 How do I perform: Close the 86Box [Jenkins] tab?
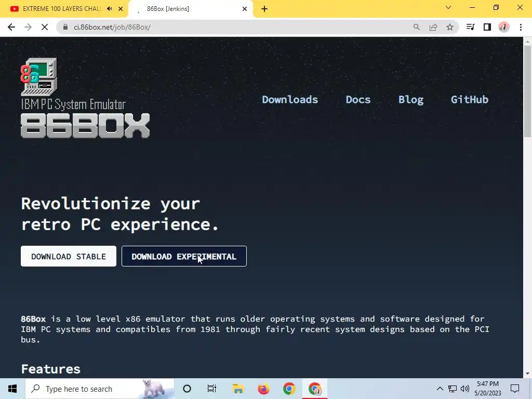[x=245, y=9]
